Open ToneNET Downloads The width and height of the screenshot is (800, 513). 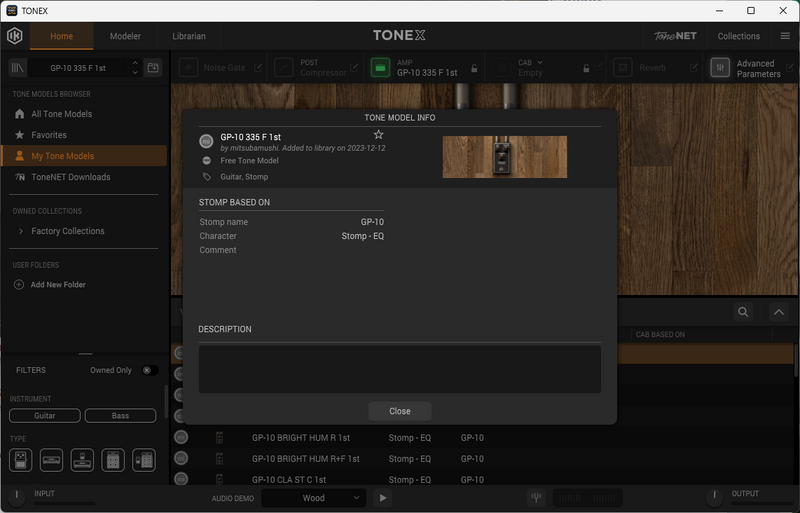(x=84, y=177)
